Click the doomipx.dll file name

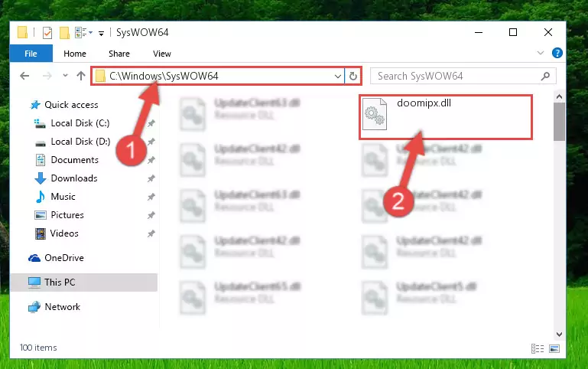coord(424,103)
